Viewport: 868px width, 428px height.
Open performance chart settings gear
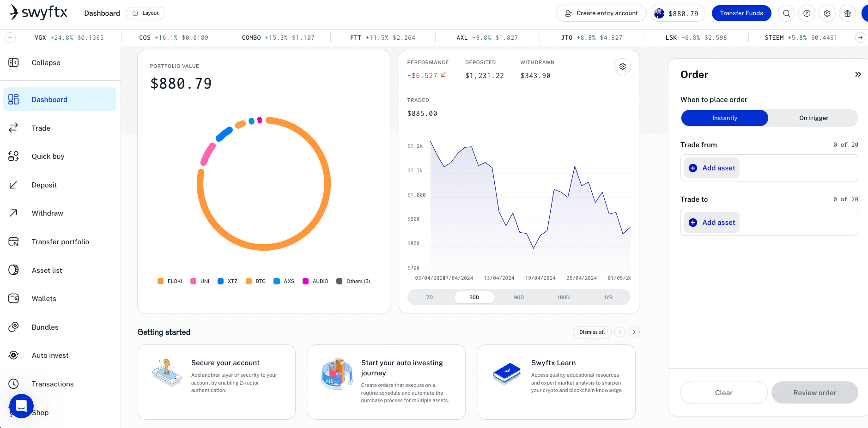(622, 66)
